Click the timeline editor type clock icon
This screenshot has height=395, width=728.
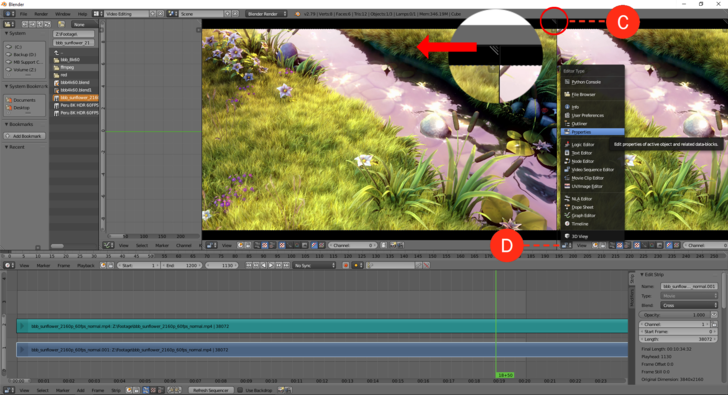(x=9, y=265)
